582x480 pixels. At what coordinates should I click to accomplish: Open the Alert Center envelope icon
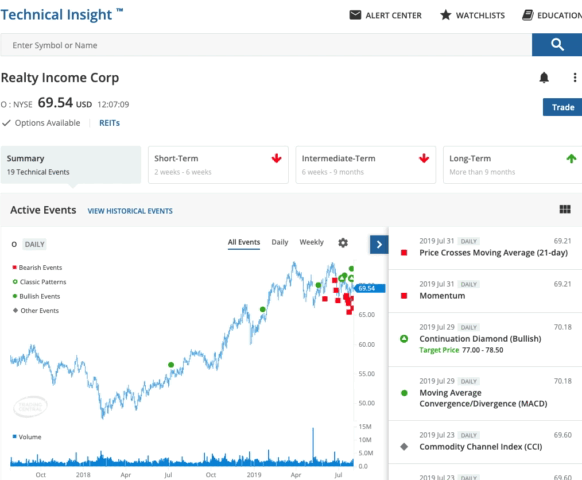(355, 15)
